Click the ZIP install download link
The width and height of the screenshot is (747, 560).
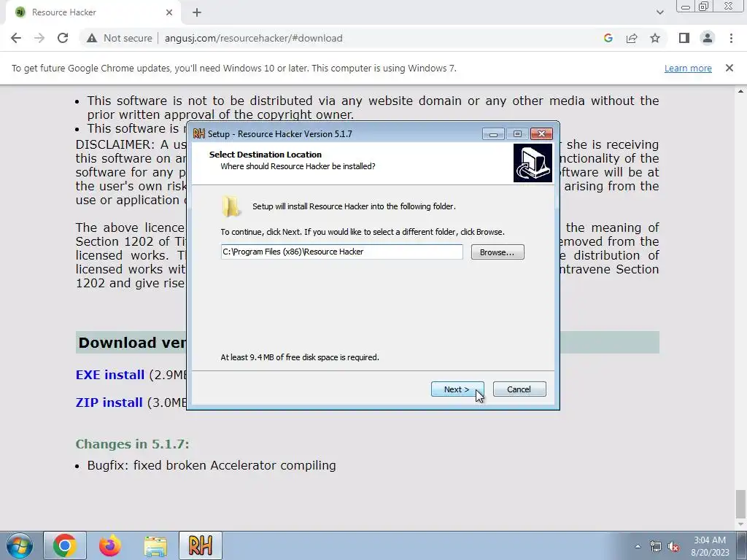(109, 402)
